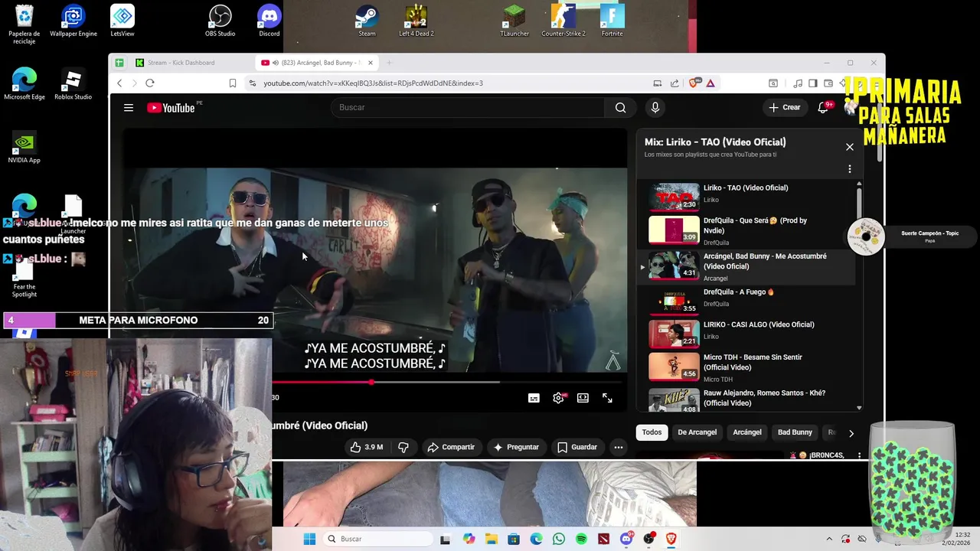Viewport: 980px width, 551px height.
Task: Select the NVIDIA App desktop icon
Action: tap(24, 148)
